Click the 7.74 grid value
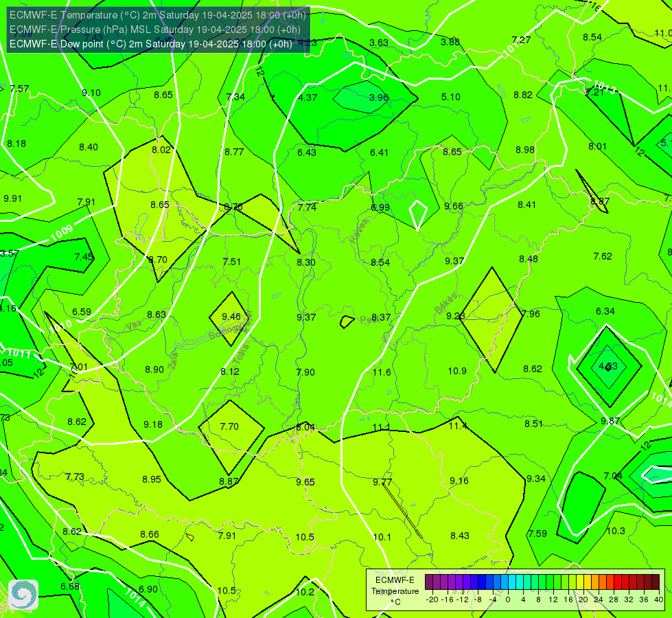The image size is (672, 618). (307, 207)
